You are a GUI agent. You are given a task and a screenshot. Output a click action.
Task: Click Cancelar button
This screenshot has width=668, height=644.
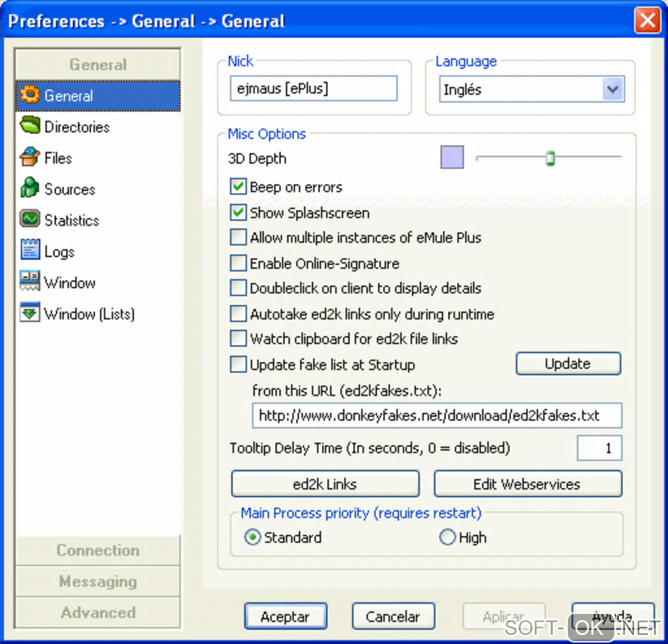click(x=393, y=616)
